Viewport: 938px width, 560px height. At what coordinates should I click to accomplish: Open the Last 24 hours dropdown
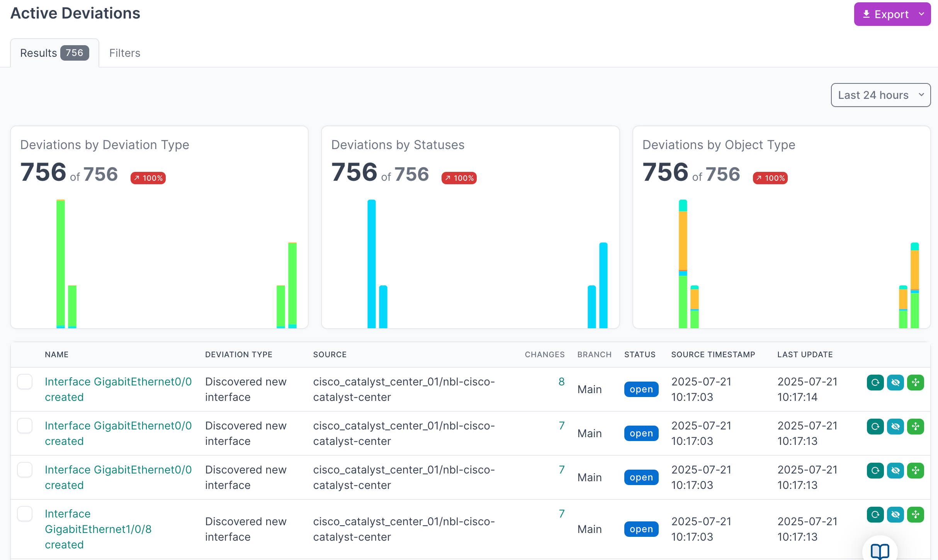(880, 95)
